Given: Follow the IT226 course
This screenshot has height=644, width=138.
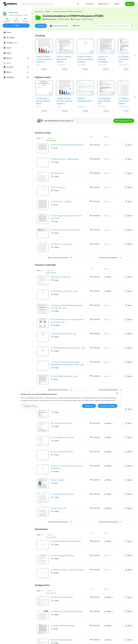Looking at the screenshot, I should [x=41, y=26].
